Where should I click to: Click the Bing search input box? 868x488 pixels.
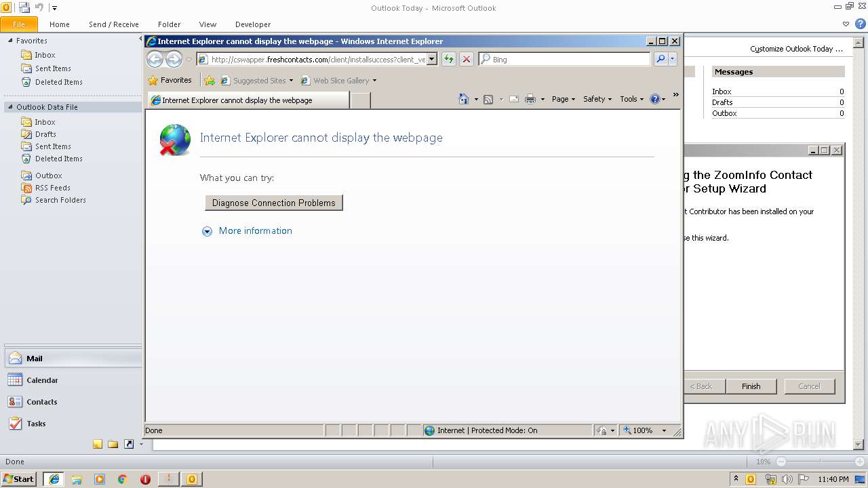pyautogui.click(x=564, y=60)
